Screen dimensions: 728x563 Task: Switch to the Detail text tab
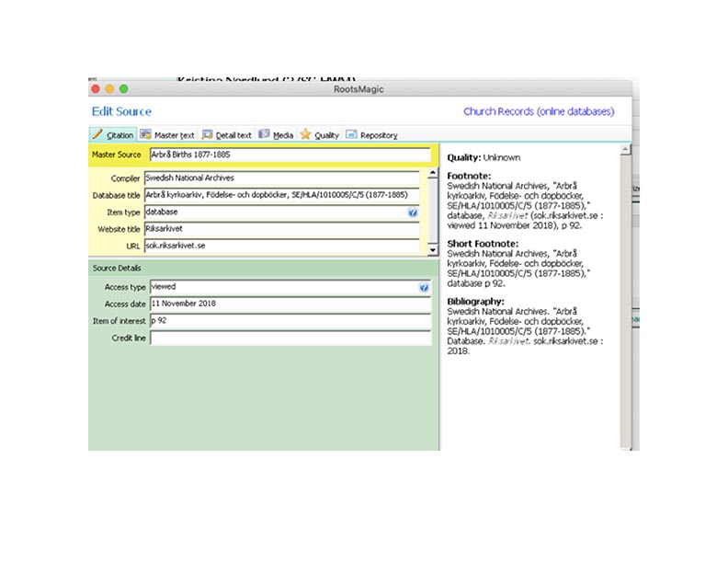point(227,134)
